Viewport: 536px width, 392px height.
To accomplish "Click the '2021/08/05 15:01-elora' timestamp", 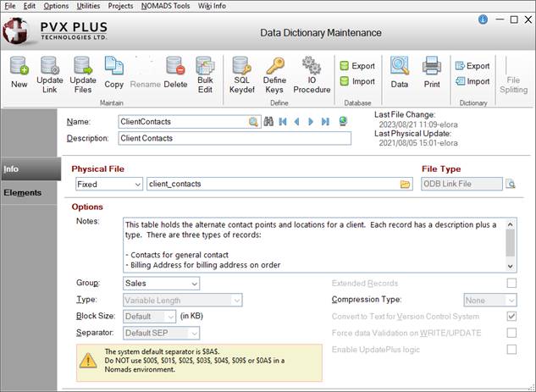I will click(x=418, y=143).
